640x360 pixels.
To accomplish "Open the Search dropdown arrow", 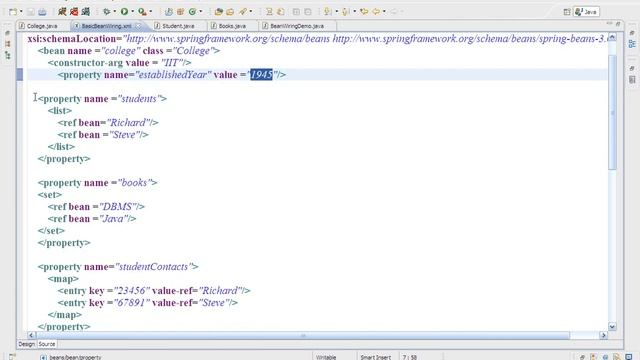I will tap(251, 12).
